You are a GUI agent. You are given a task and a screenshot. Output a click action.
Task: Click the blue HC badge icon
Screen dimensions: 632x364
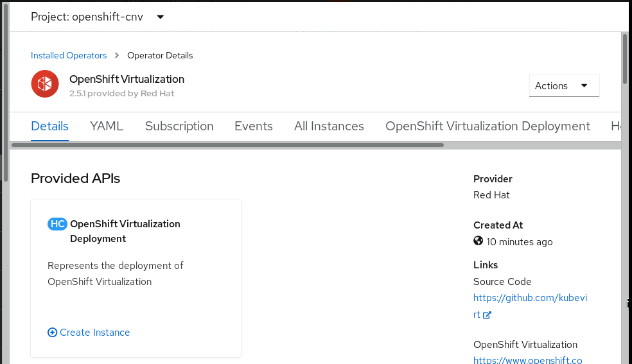pyautogui.click(x=57, y=224)
